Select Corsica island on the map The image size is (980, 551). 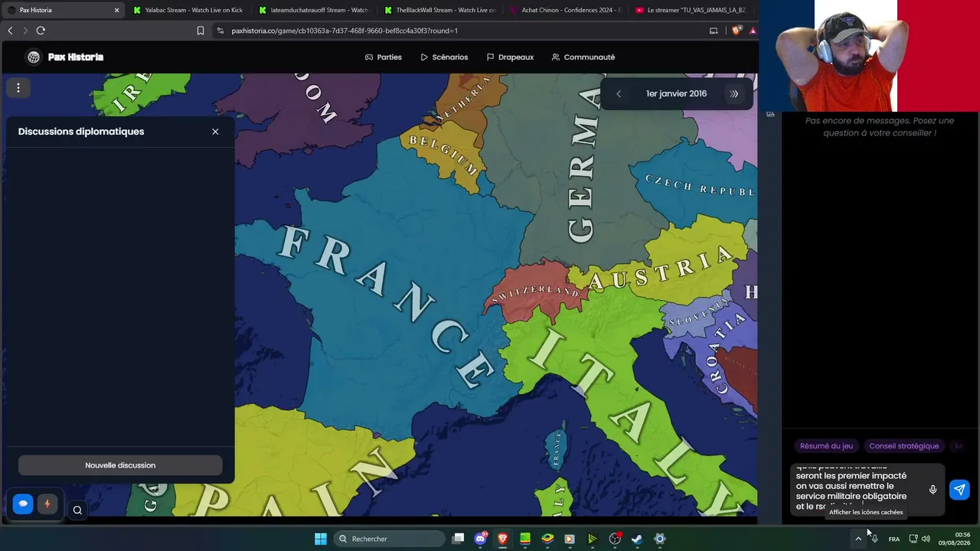click(x=555, y=448)
